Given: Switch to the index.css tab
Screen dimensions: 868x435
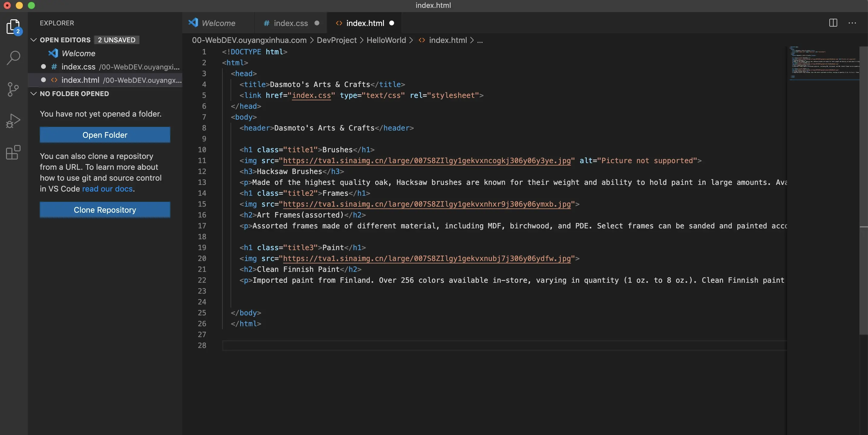Looking at the screenshot, I should [x=290, y=23].
